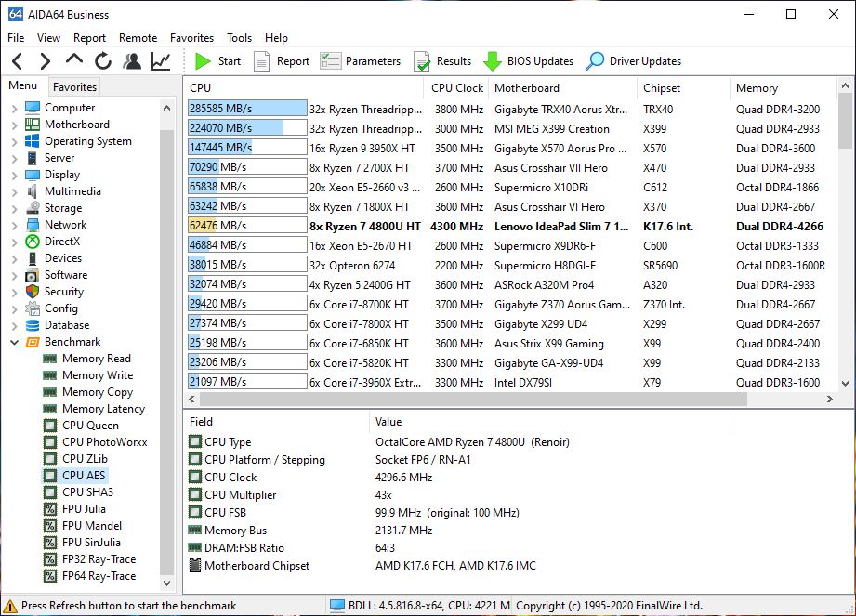Expand the Network tree node

click(14, 226)
